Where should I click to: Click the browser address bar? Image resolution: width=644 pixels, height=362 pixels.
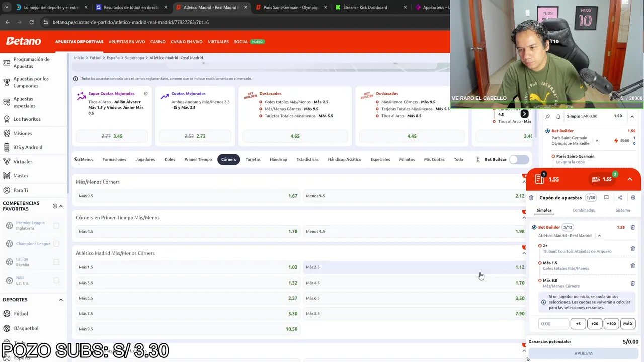[x=242, y=22]
